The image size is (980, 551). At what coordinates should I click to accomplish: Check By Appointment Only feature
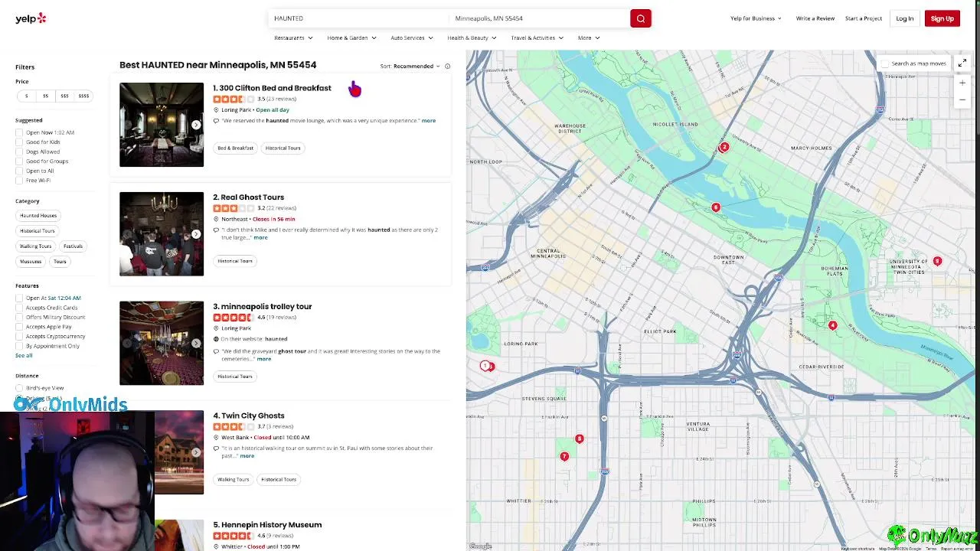tap(19, 346)
